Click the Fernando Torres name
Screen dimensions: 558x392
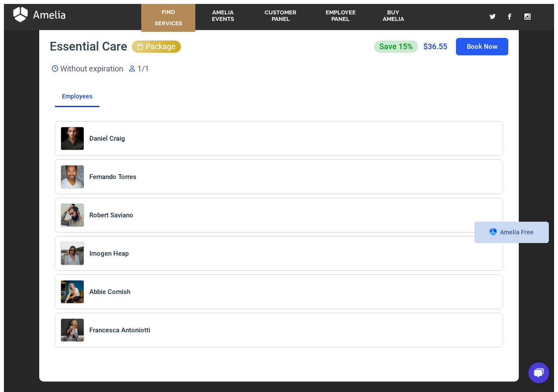click(x=113, y=177)
